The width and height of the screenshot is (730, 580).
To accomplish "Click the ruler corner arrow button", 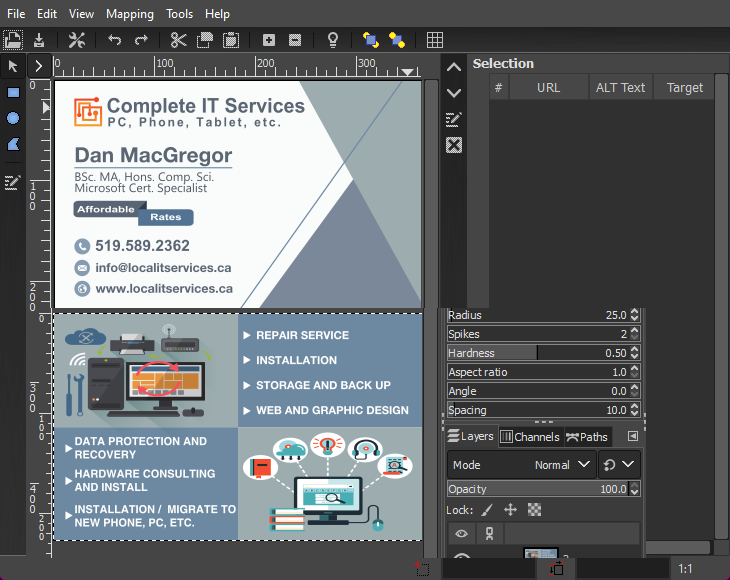I will pyautogui.click(x=39, y=66).
